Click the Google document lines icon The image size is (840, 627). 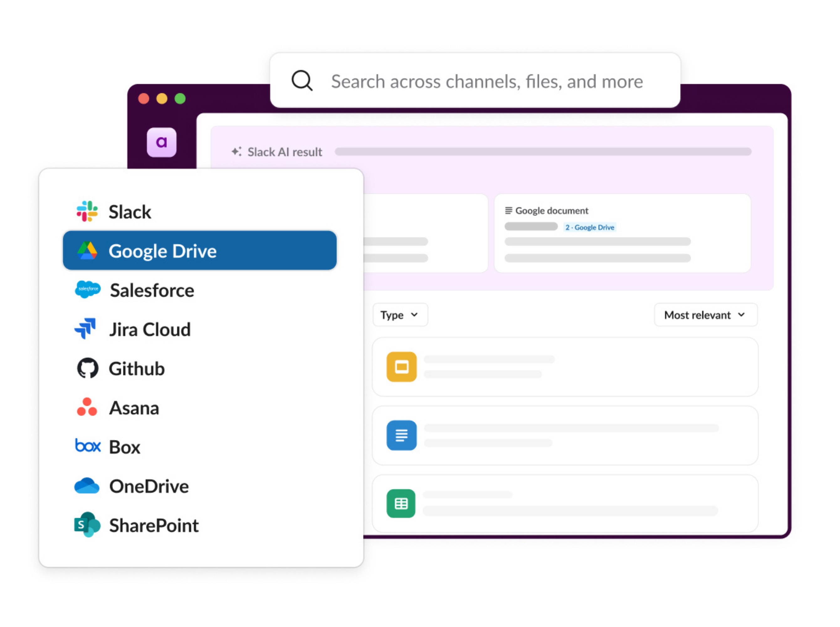coord(508,210)
